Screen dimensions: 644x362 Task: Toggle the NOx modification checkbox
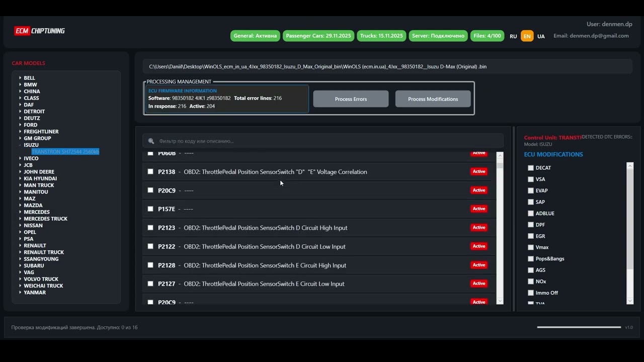point(531,282)
